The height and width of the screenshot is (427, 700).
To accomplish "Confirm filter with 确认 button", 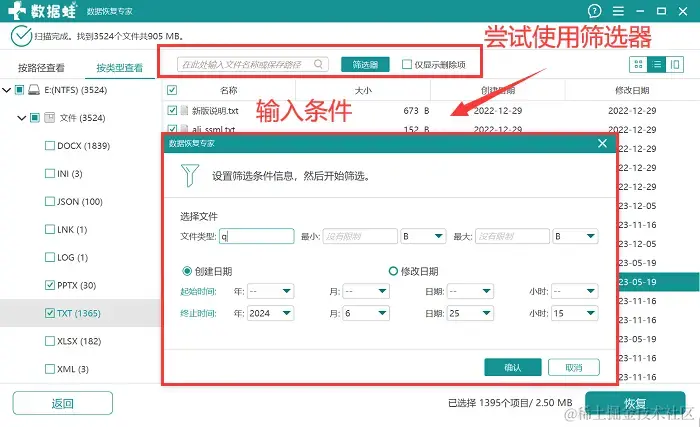I will [x=512, y=367].
